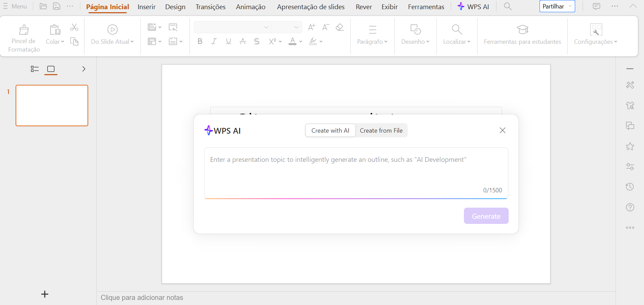
Task: Click the reset slide icon
Action: (x=173, y=27)
